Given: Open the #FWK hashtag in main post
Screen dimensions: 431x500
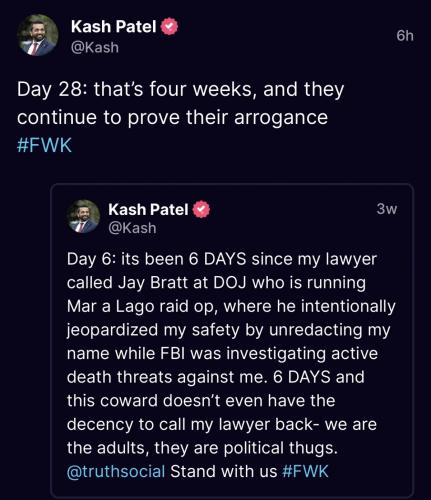Looking at the screenshot, I should [x=44, y=145].
